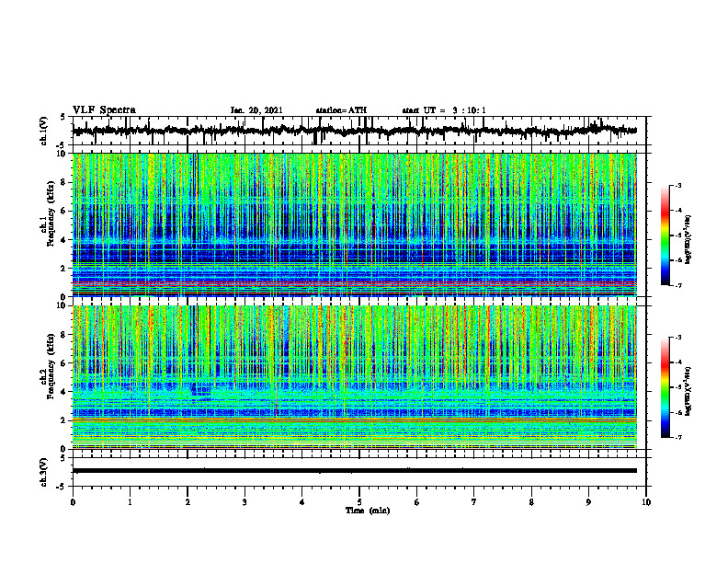Click time axis tick label "2"
Screen dimensions: 728x563
[188, 502]
